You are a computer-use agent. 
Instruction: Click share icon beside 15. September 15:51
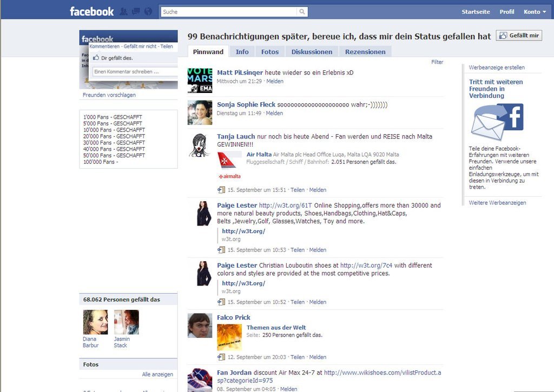point(221,190)
